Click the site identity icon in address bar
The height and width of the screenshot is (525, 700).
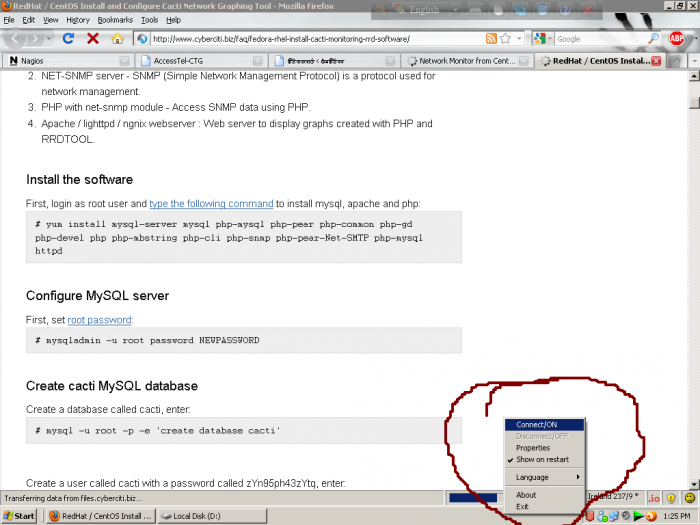pyautogui.click(x=142, y=39)
